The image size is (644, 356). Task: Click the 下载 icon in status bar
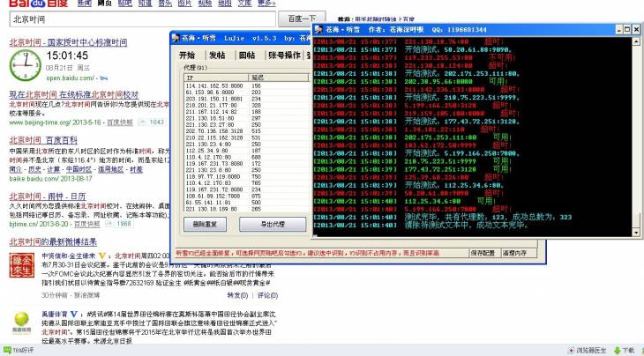coord(623,350)
